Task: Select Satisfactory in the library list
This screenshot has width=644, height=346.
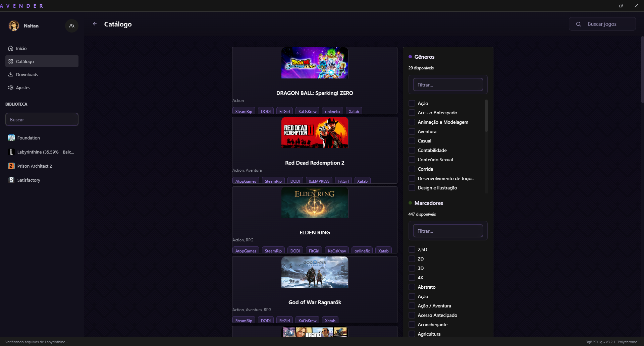Action: click(29, 180)
